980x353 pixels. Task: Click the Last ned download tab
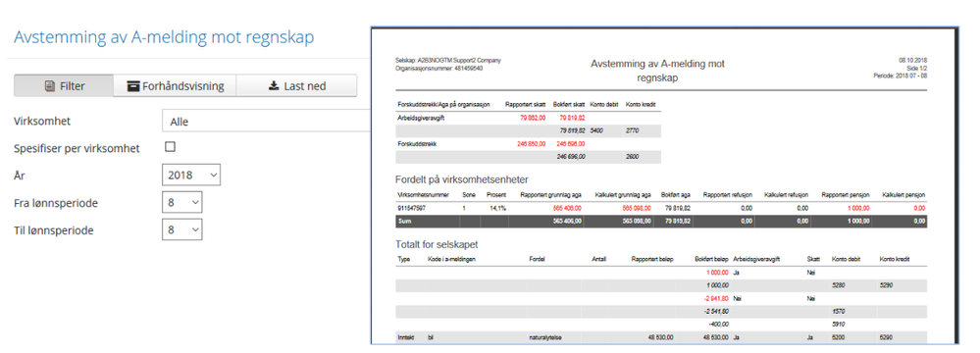point(296,85)
